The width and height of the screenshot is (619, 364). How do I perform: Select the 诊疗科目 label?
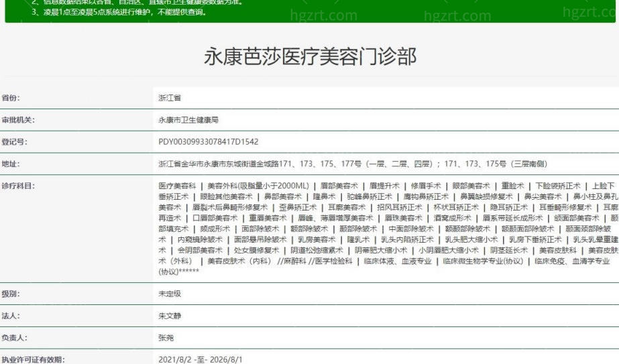tap(18, 186)
